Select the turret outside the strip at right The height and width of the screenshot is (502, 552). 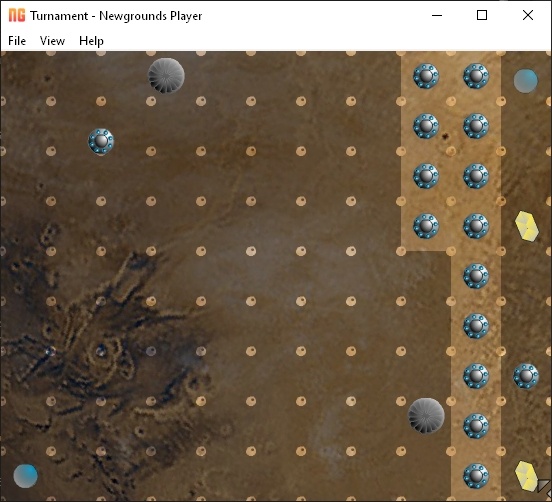point(526,376)
